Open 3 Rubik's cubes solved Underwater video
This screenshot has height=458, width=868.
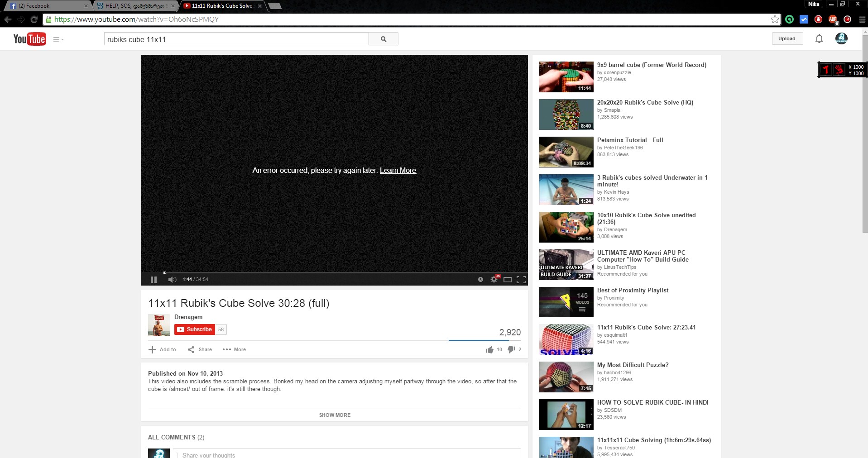tap(652, 181)
